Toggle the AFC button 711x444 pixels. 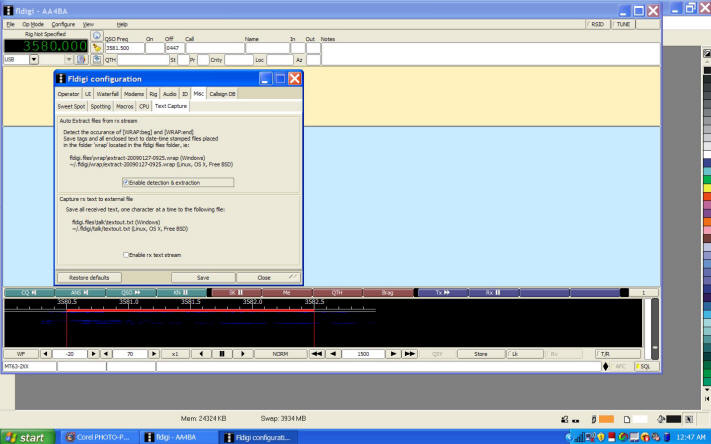click(620, 366)
